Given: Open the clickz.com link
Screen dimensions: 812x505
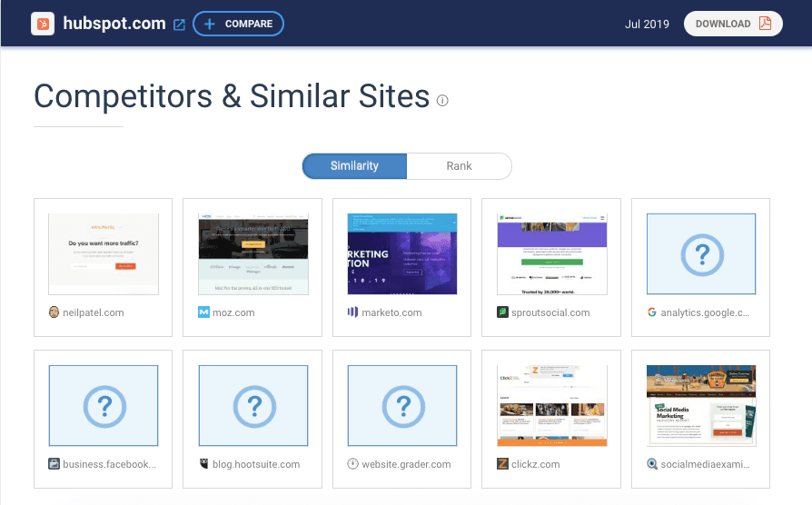Looking at the screenshot, I should pyautogui.click(x=536, y=465).
